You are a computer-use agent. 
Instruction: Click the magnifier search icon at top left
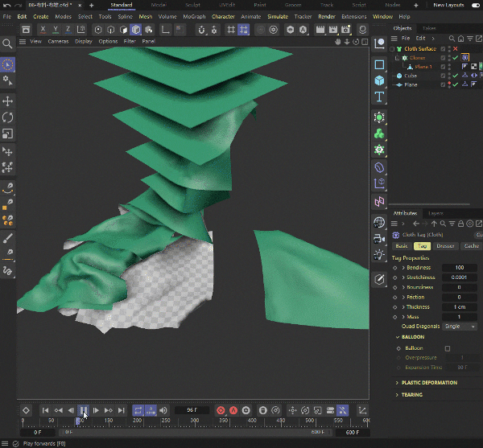pos(8,44)
